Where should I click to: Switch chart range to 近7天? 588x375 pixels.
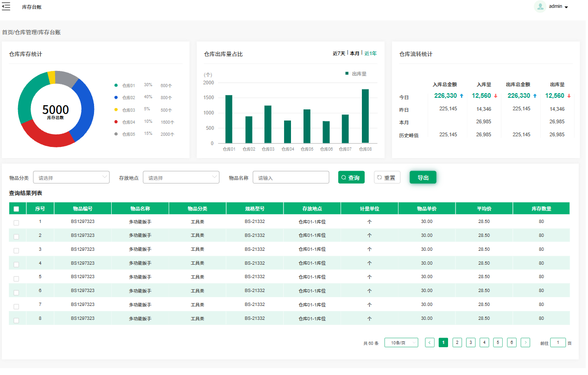coord(339,54)
